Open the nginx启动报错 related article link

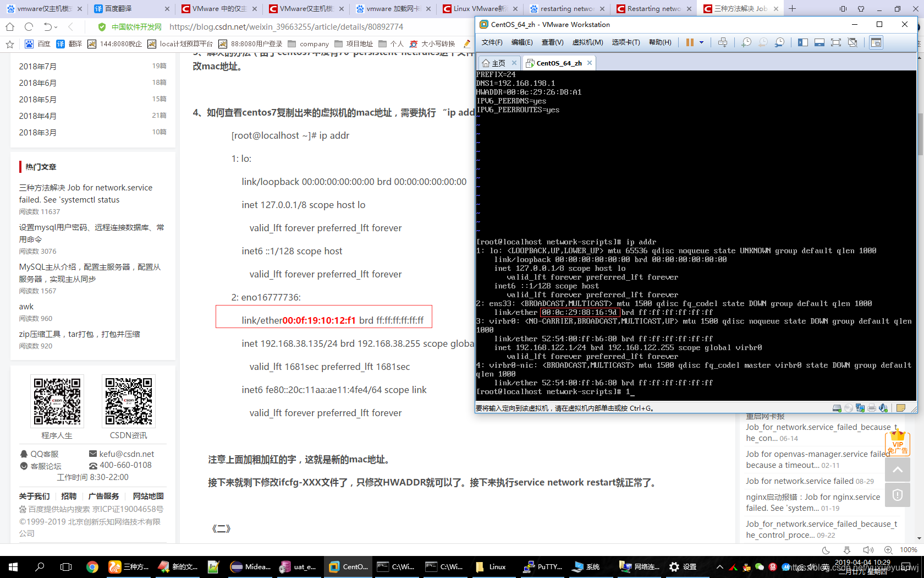[x=813, y=502]
